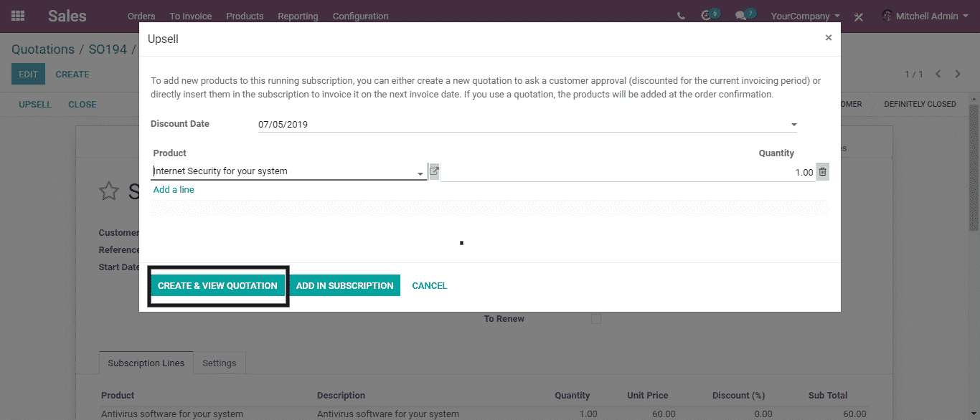Click the phone call icon in navbar

pyautogui.click(x=681, y=16)
